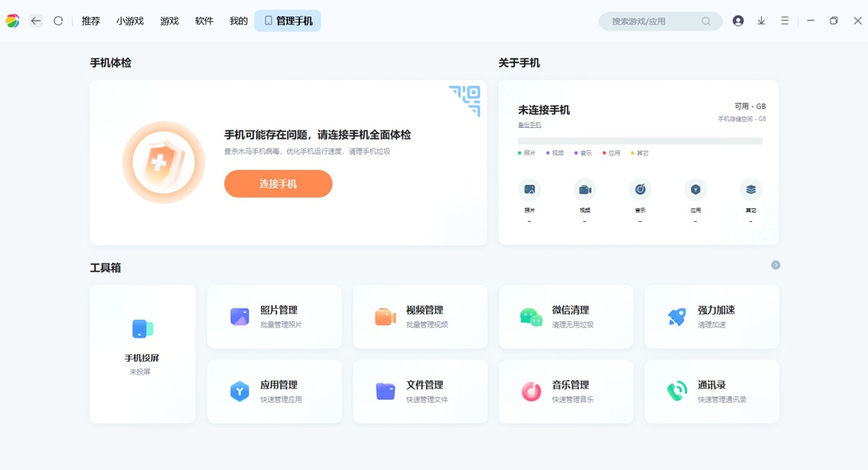
Task: Open the video management camera icon
Action: click(x=385, y=317)
